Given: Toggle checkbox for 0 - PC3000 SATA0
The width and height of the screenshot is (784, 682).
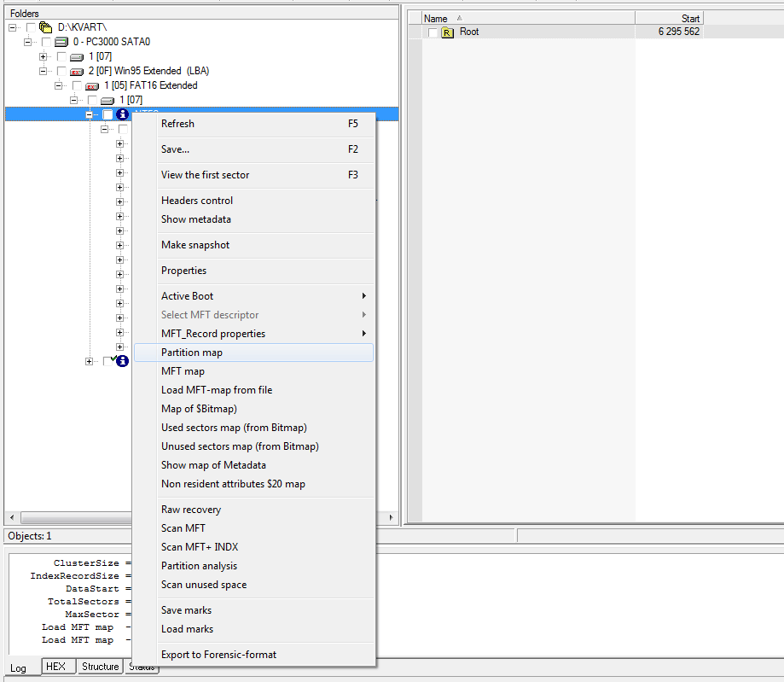Looking at the screenshot, I should click(x=47, y=42).
